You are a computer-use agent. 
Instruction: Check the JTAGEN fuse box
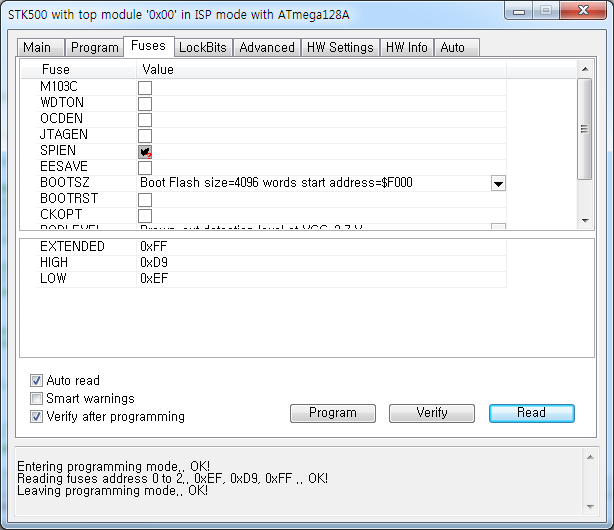[x=145, y=135]
